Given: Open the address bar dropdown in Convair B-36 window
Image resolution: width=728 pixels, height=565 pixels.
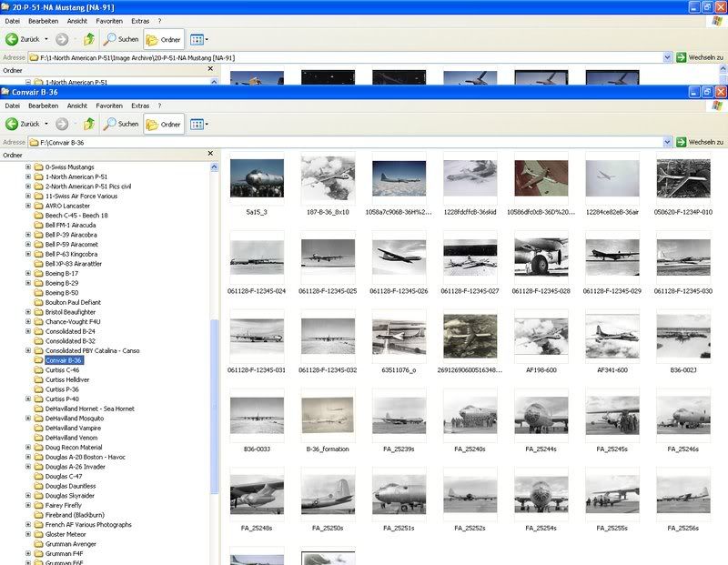Looking at the screenshot, I should pyautogui.click(x=667, y=142).
